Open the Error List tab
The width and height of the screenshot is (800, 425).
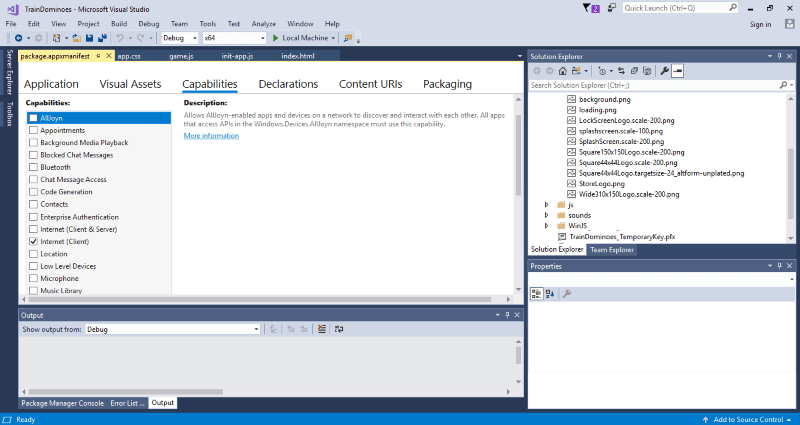(x=127, y=403)
